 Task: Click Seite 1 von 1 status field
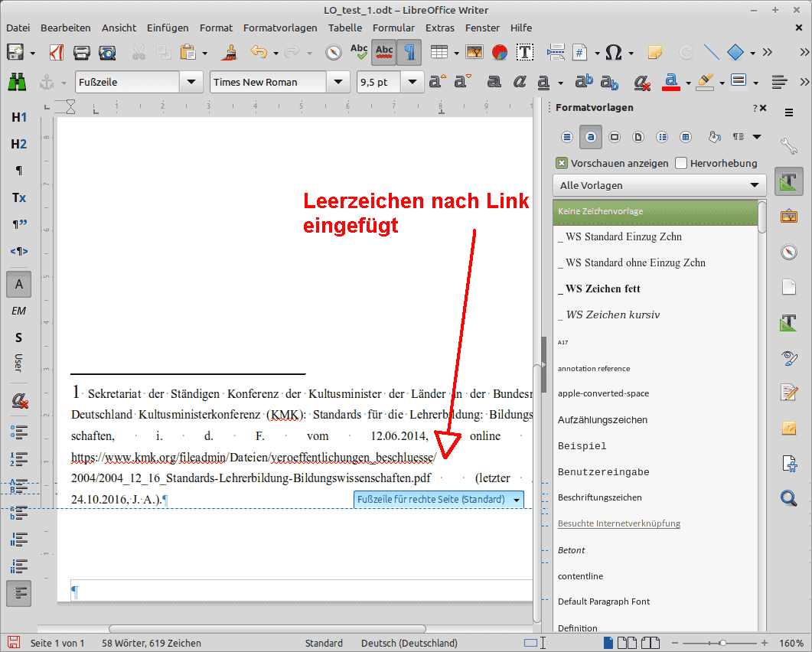57,643
